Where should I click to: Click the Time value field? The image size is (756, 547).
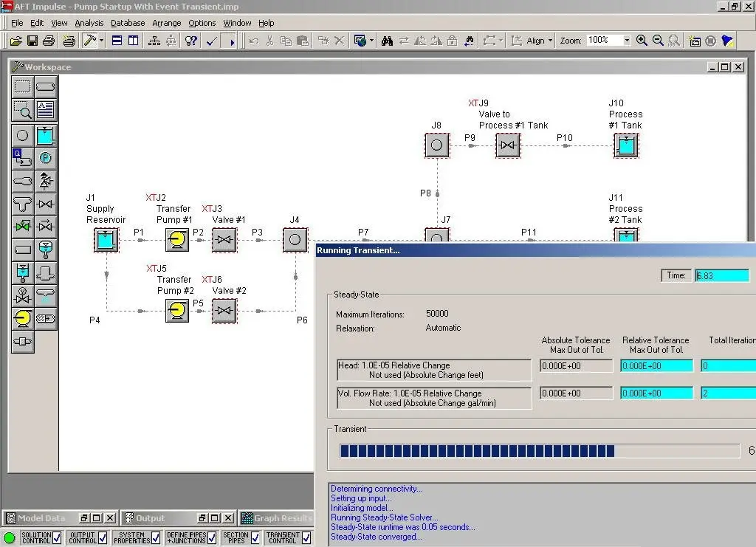[722, 275]
